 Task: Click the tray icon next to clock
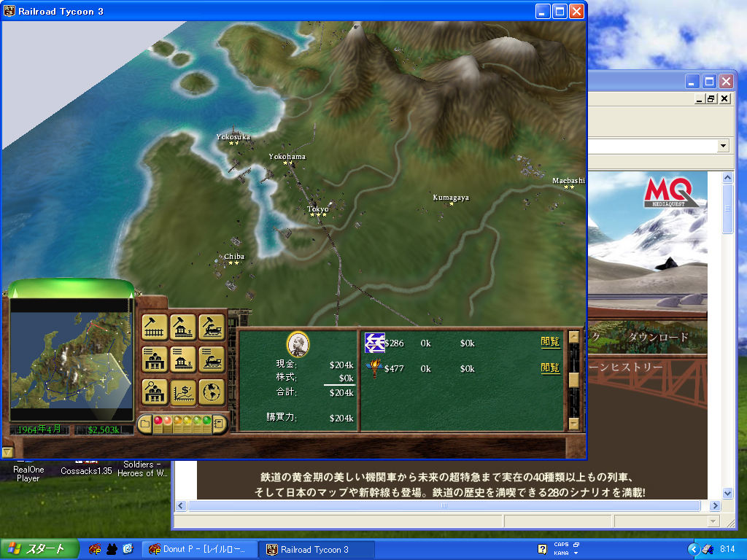[708, 550]
